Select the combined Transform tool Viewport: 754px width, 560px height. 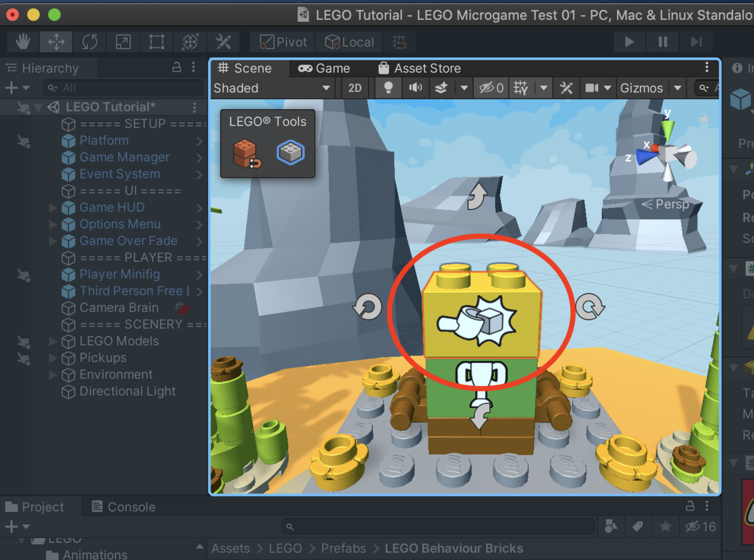coord(190,42)
